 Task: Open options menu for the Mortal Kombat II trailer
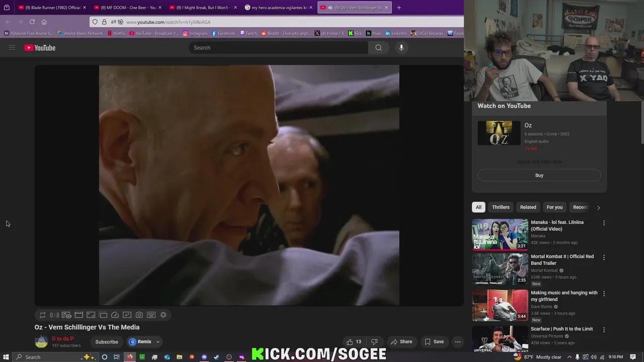point(604,257)
